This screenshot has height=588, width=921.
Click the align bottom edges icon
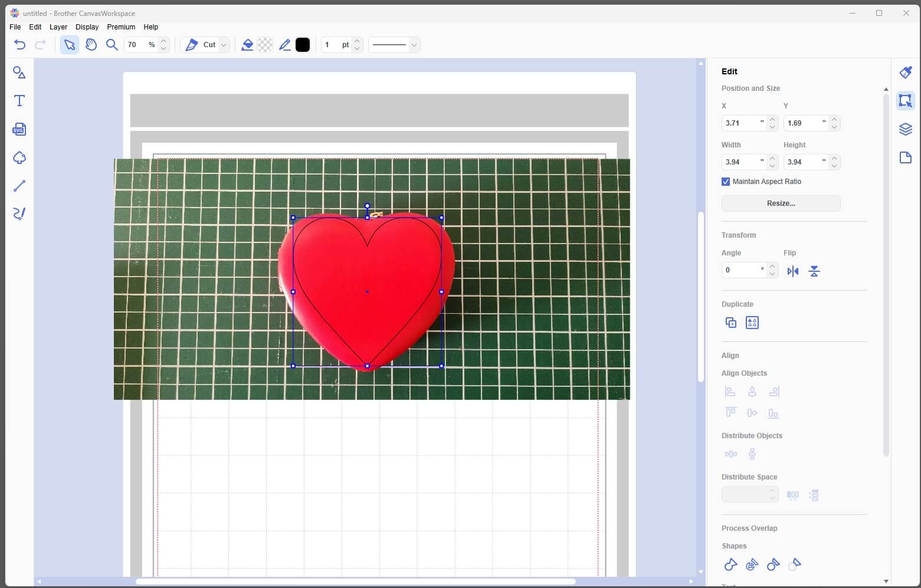(773, 413)
